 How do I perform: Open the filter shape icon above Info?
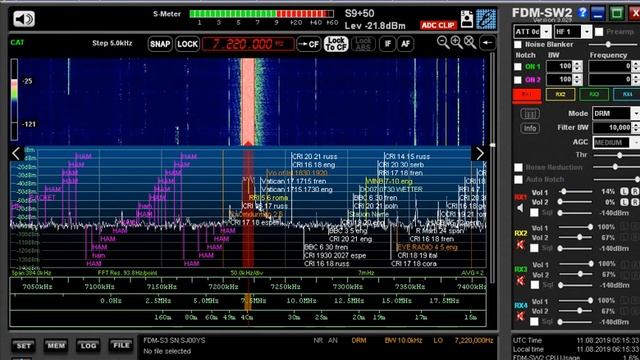[530, 113]
